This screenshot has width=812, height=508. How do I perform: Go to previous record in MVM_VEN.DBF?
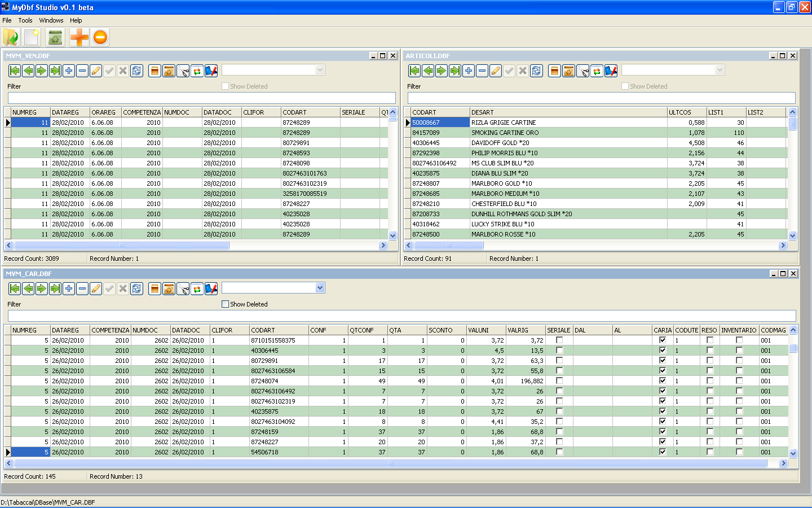click(28, 71)
